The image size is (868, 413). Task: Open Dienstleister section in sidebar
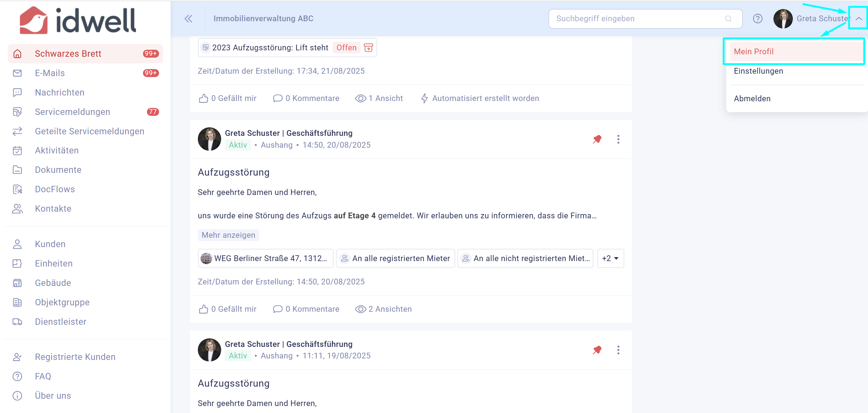point(60,322)
